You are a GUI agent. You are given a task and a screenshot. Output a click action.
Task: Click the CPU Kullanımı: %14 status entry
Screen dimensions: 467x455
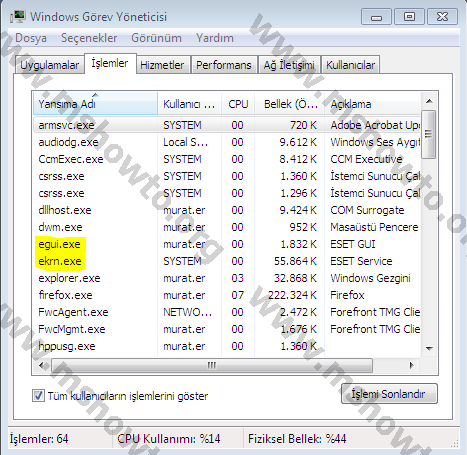pos(169,439)
